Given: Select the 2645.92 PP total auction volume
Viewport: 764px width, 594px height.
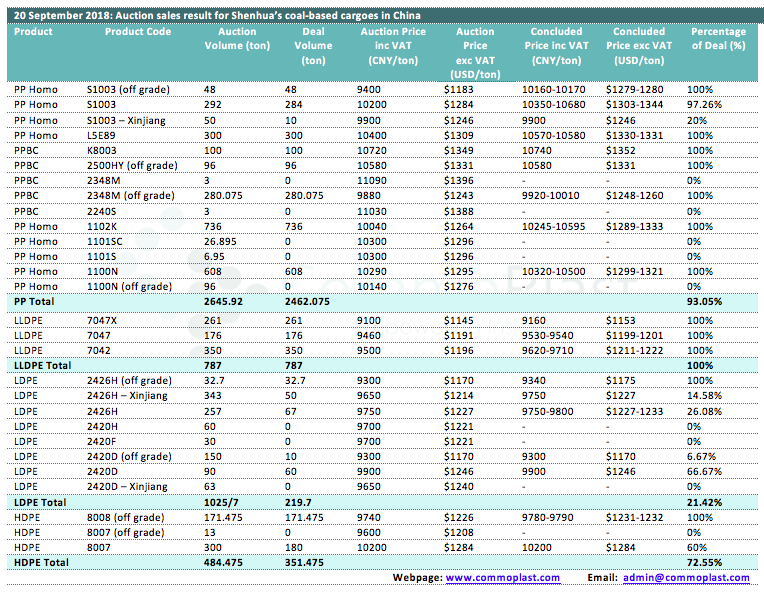Looking at the screenshot, I should click(x=237, y=300).
